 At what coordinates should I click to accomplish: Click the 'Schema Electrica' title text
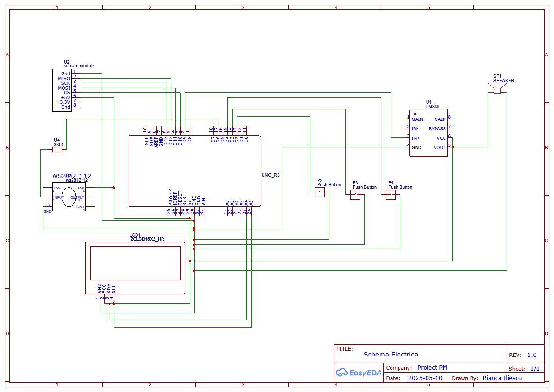391,355
